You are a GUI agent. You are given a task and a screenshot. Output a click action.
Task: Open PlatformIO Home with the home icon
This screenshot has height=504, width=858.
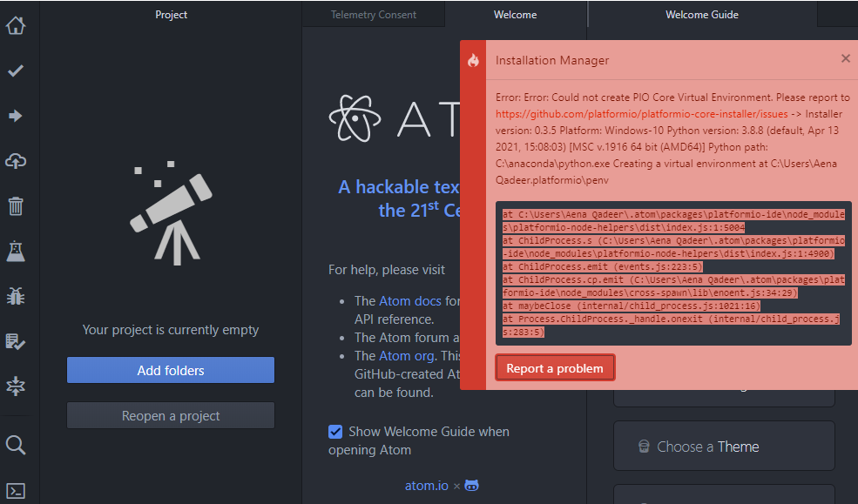[x=15, y=26]
